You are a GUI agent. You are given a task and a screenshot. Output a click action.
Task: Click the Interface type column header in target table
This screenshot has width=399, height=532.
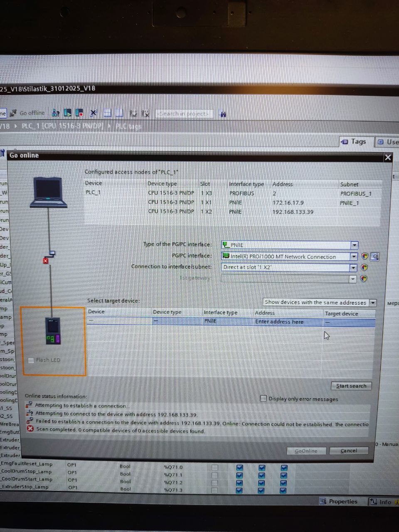pos(220,313)
